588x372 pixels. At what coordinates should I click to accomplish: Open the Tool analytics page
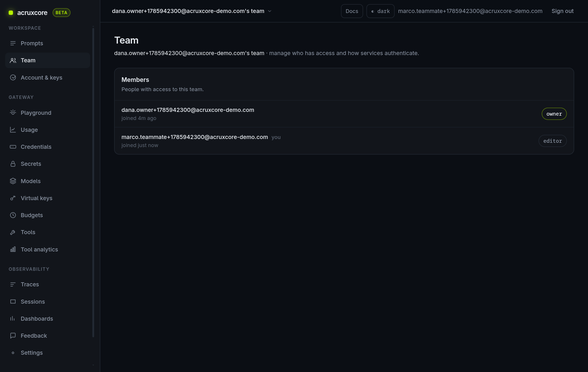point(48,249)
